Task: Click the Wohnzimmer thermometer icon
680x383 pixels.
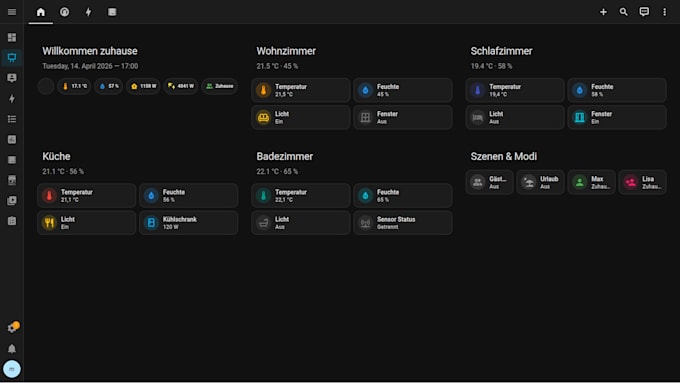Action: pos(263,90)
